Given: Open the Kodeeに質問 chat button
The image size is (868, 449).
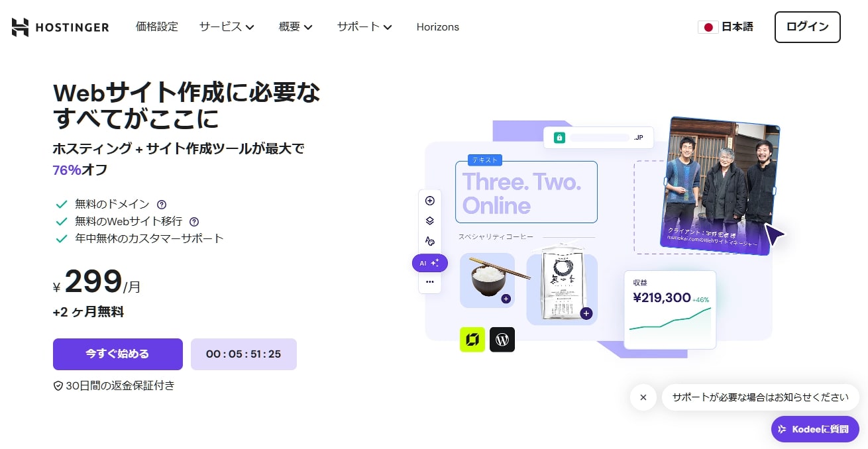Looking at the screenshot, I should point(815,429).
